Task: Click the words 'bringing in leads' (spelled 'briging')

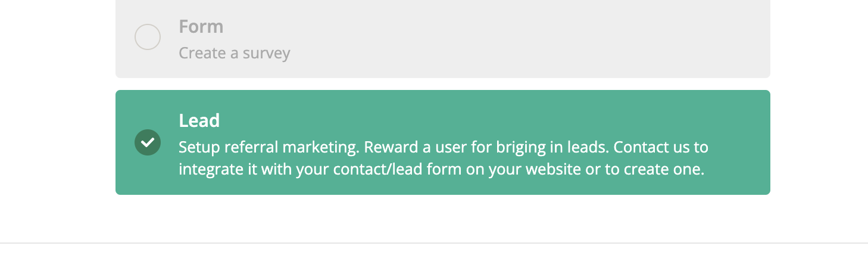Action: point(551,147)
